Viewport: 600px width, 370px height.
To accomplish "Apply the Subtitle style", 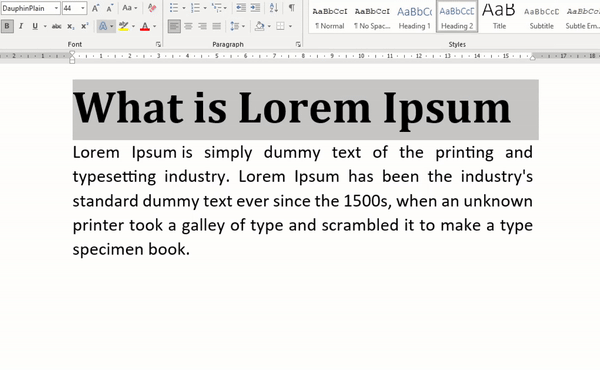I will (541, 17).
